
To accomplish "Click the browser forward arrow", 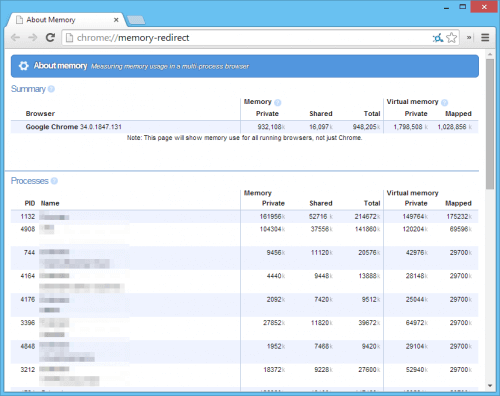I will [x=32, y=38].
